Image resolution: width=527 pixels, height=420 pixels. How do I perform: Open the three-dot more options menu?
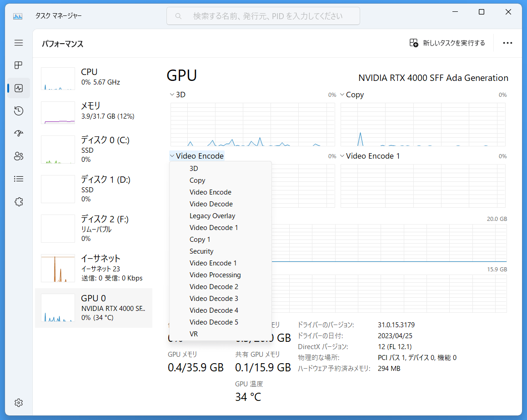pos(507,43)
